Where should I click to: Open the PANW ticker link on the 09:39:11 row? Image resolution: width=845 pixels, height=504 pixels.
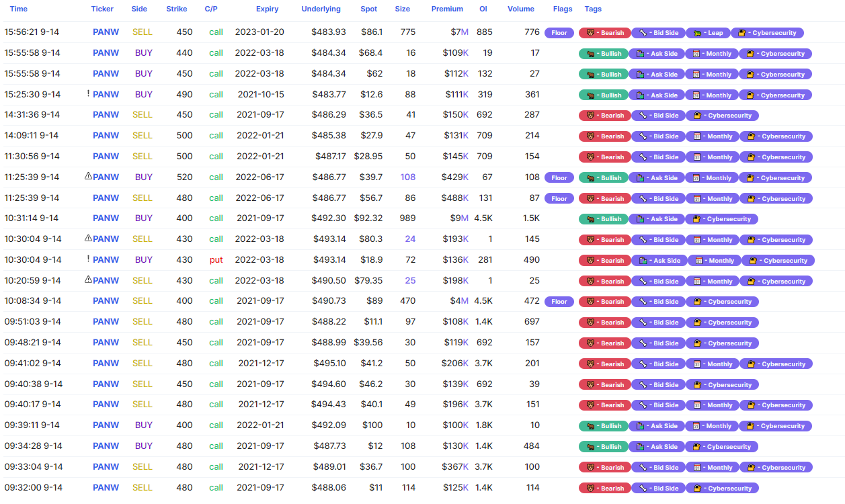[x=106, y=425]
